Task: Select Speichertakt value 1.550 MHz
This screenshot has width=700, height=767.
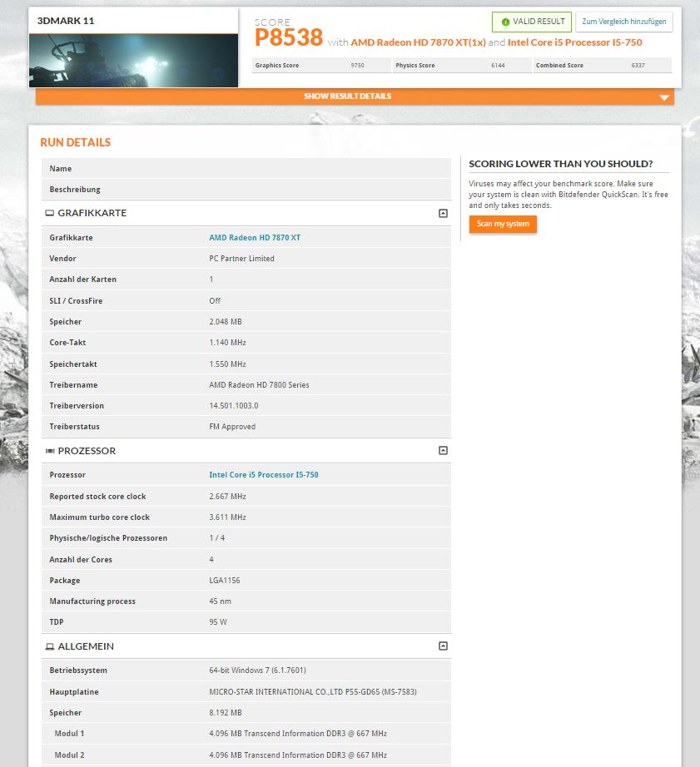Action: coord(227,364)
